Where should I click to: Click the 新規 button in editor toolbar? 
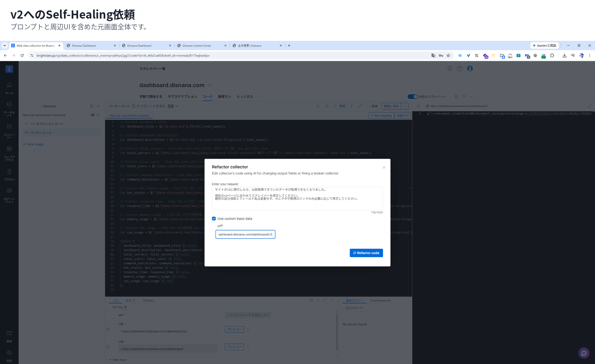pos(342,106)
